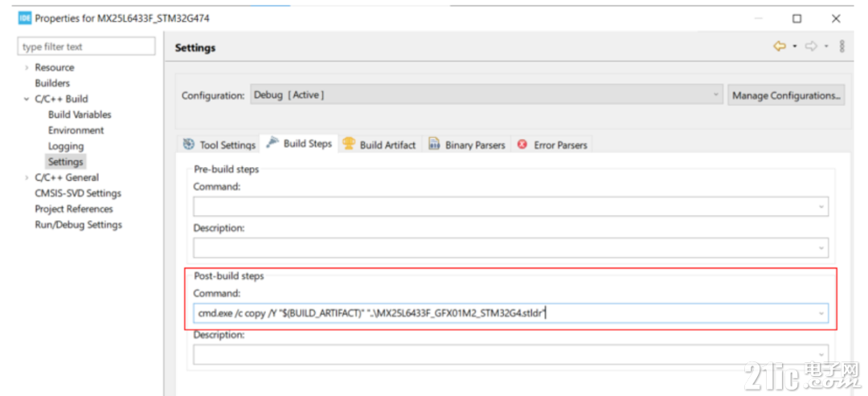The width and height of the screenshot is (868, 396).
Task: Expand the C/C++ General tree node
Action: 26,178
